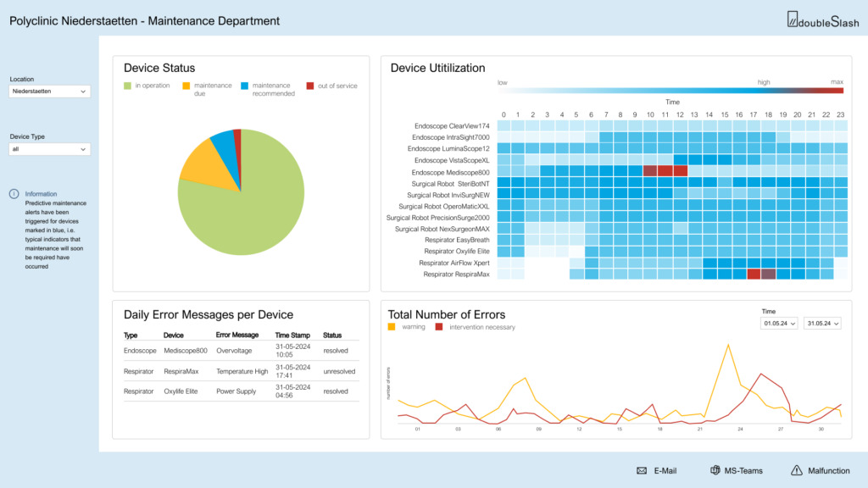
Task: Click the timestamp 31-05-2024 04:56
Action: (x=292, y=391)
